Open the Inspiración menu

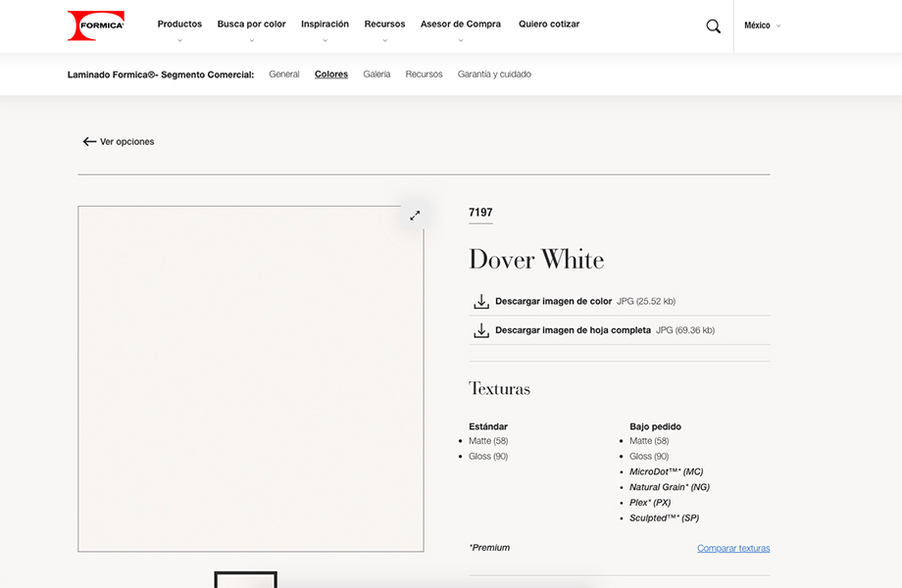[x=326, y=24]
